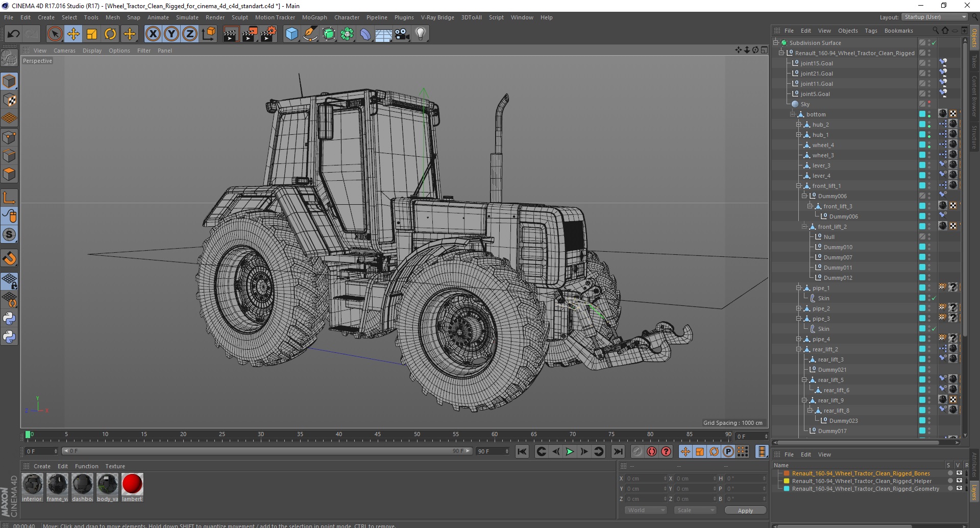Screen dimensions: 980x528
Task: Click the current frame field 0 F
Action: tap(41, 451)
